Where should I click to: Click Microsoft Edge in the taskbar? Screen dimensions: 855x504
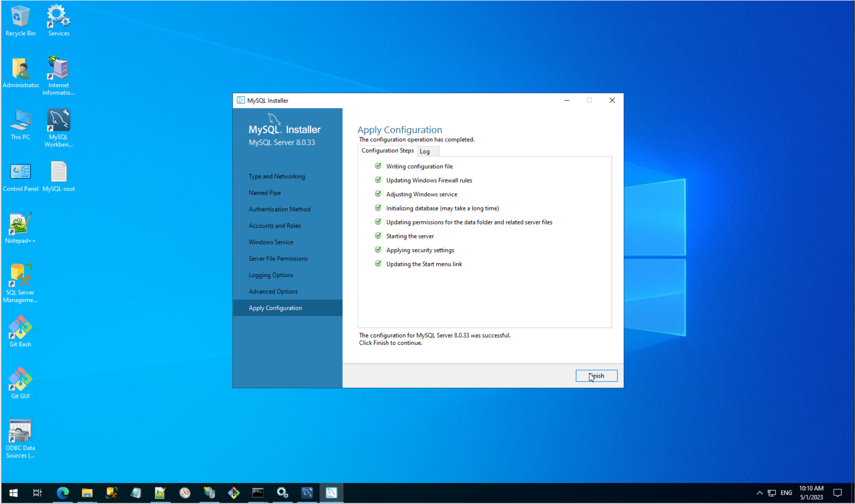click(x=63, y=493)
